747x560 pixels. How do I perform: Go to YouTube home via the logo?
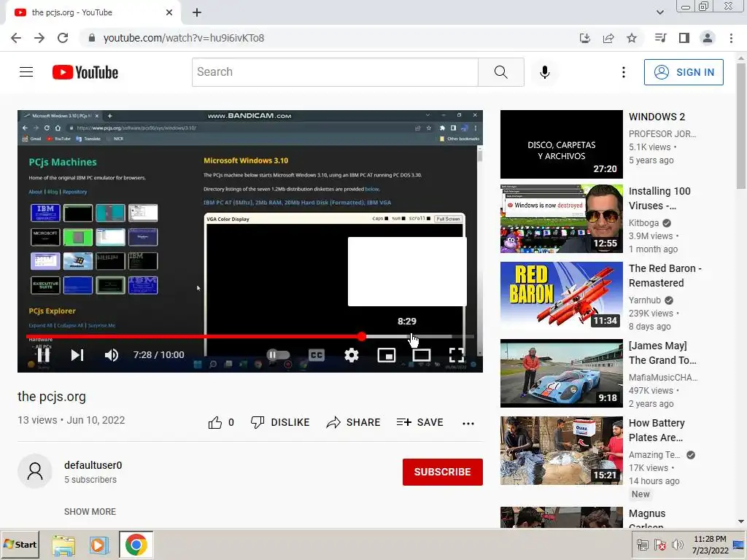click(85, 72)
